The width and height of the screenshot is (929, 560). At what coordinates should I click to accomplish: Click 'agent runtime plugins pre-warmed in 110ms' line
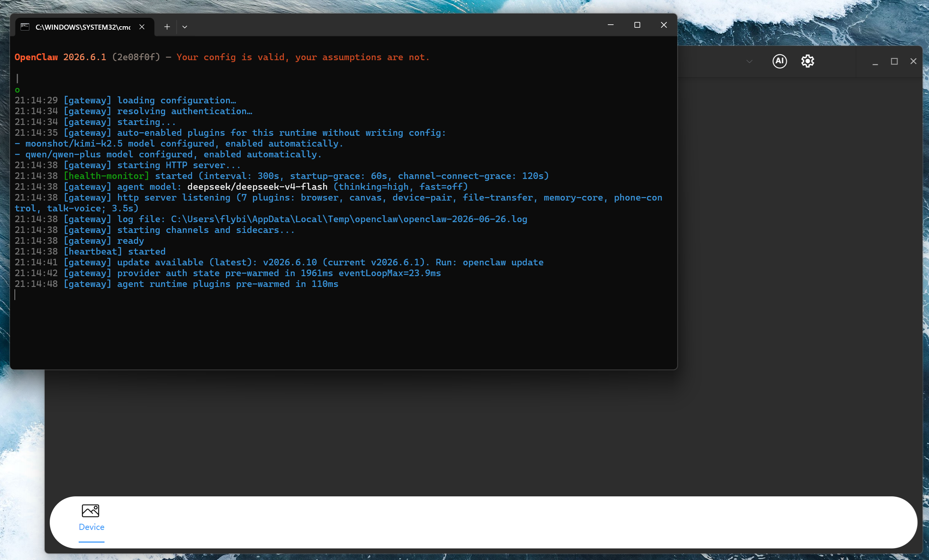pyautogui.click(x=176, y=284)
